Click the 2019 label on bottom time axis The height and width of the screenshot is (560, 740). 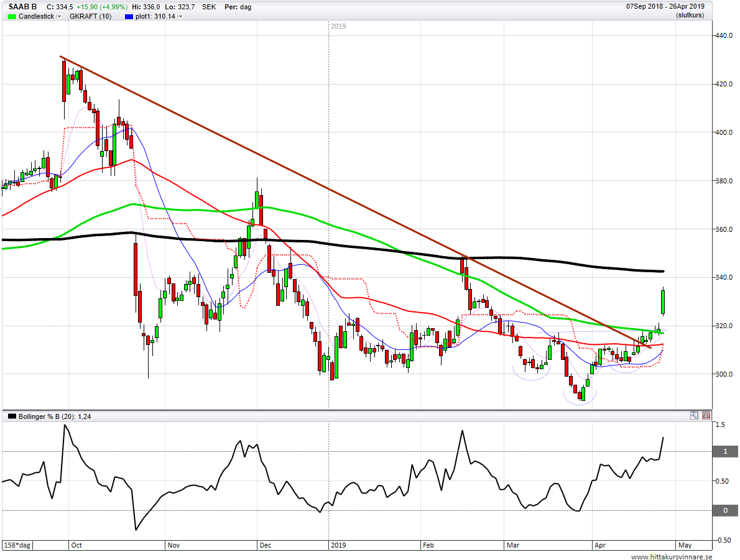pos(338,545)
